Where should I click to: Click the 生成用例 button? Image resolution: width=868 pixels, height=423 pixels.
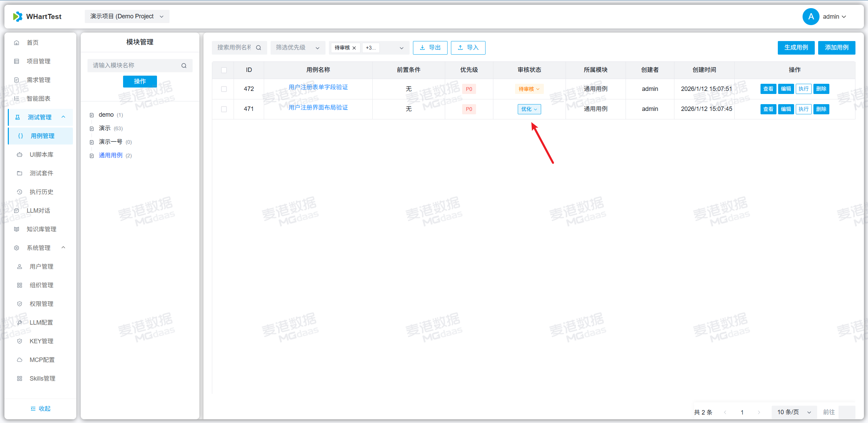pos(796,48)
